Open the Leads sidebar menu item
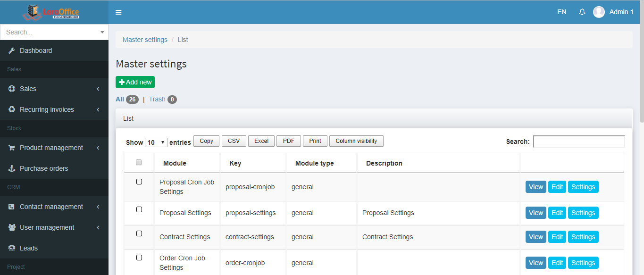The width and height of the screenshot is (644, 275). point(28,248)
